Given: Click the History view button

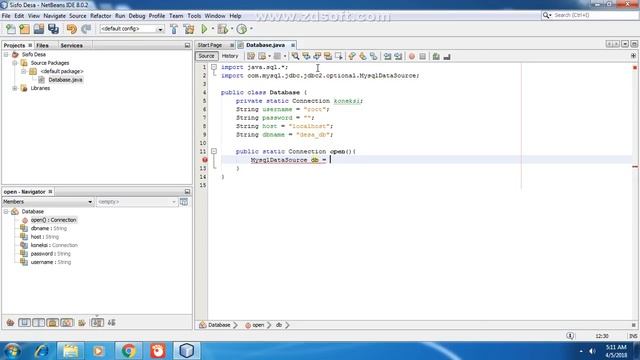Looking at the screenshot, I should 230,56.
